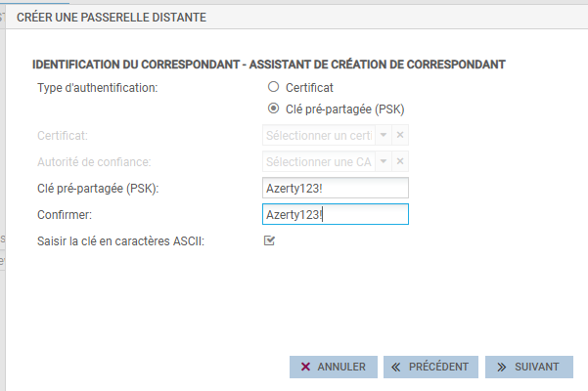Viewport: 588px width, 391px height.
Task: Focus the Clé pré-partagée (PSK) input field
Action: pyautogui.click(x=335, y=188)
